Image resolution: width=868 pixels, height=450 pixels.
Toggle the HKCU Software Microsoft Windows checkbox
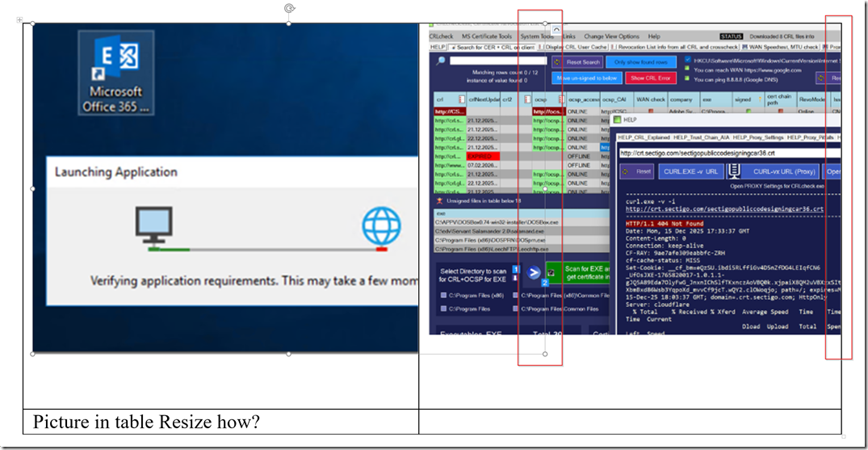point(687,60)
